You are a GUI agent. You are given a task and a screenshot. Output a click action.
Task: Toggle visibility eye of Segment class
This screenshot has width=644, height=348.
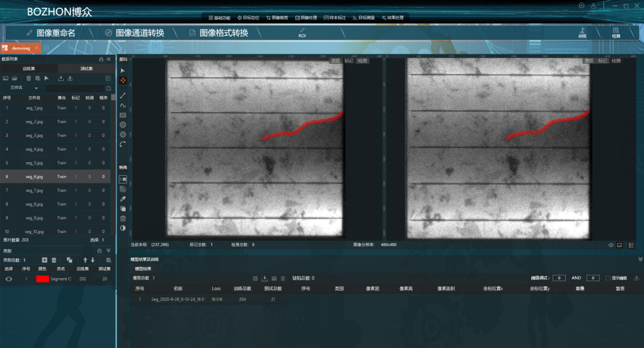point(8,279)
